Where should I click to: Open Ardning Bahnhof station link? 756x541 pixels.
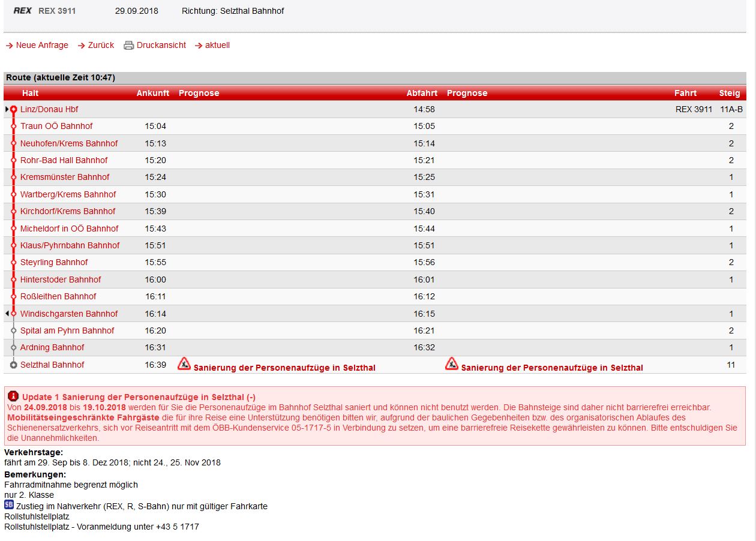pyautogui.click(x=52, y=347)
